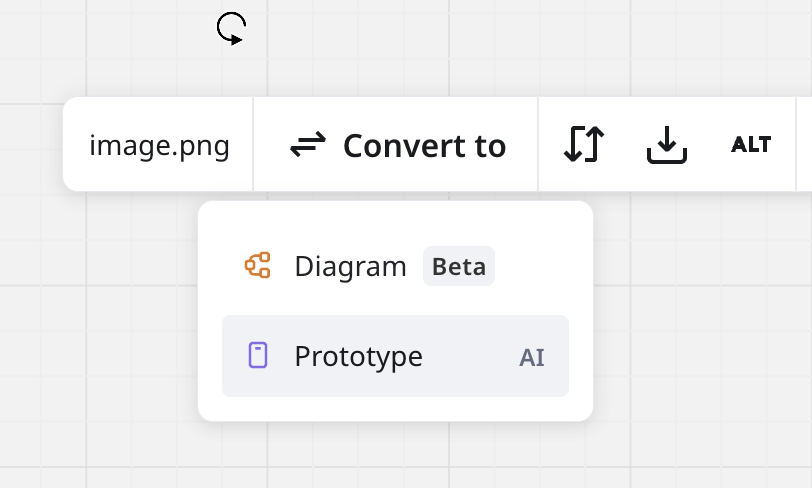Click the AI tag on the Prototype row
The height and width of the screenshot is (488, 812).
532,357
